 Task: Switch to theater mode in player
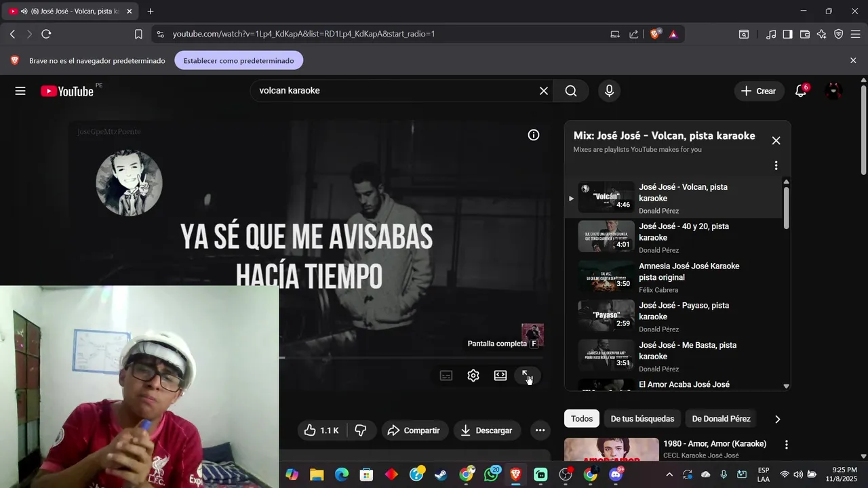(500, 375)
